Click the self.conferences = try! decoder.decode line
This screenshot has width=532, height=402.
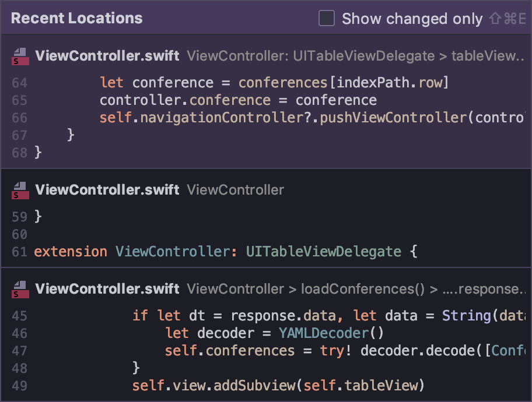pyautogui.click(x=344, y=351)
